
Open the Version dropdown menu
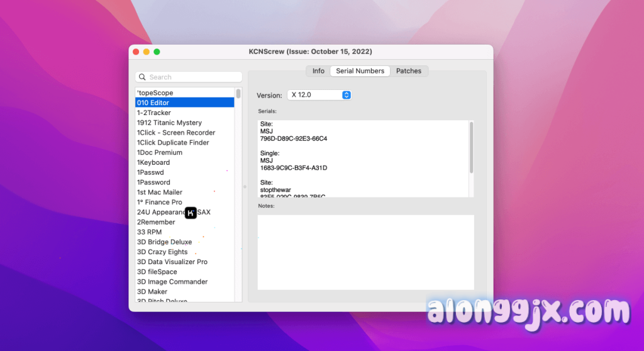pyautogui.click(x=319, y=95)
